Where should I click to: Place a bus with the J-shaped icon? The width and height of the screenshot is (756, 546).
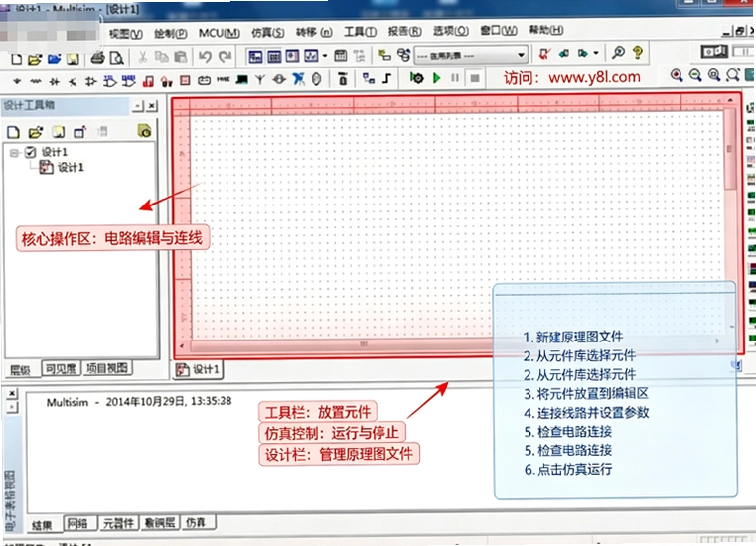click(387, 78)
